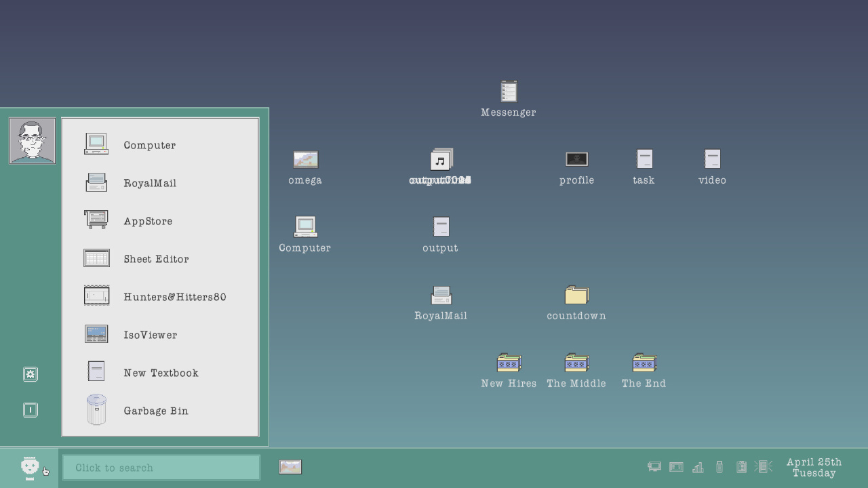The width and height of the screenshot is (868, 488).
Task: Select the profile desktop icon
Action: 576,160
